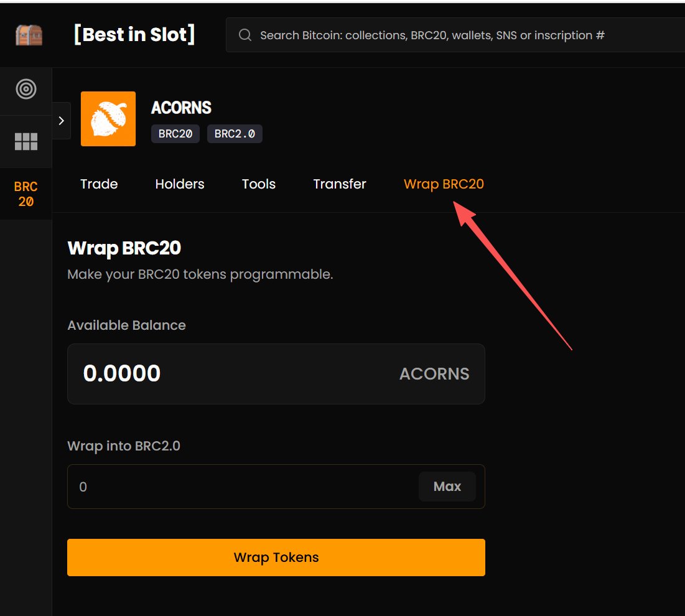
Task: Expand the sidebar with chevron arrow
Action: [x=61, y=121]
